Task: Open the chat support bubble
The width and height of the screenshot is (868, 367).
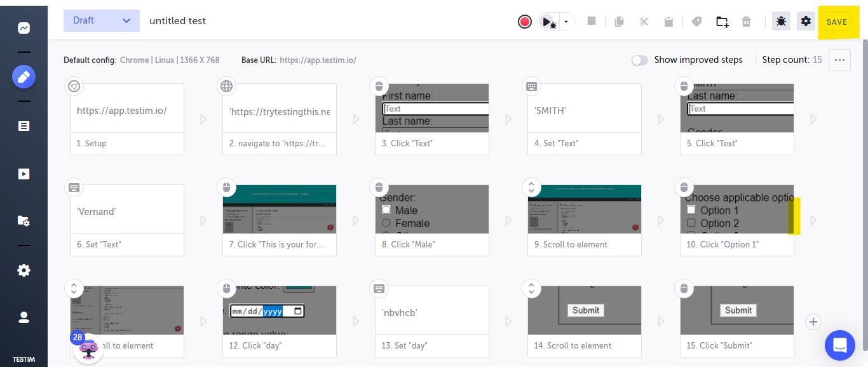Action: [839, 345]
